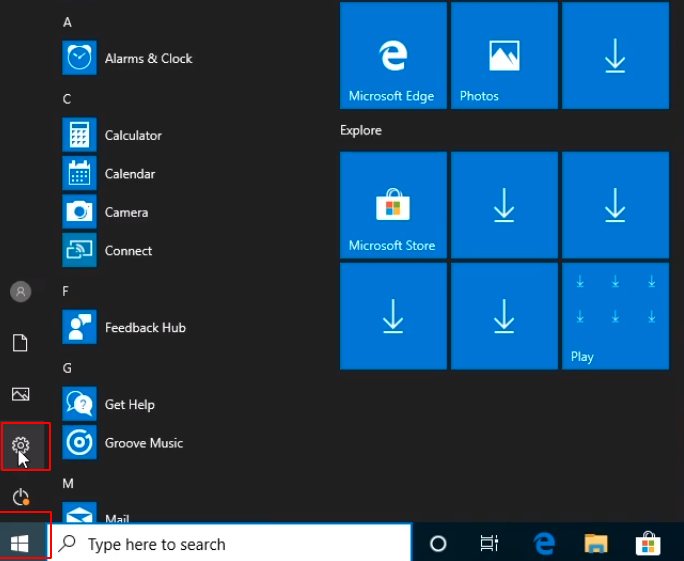Click the Cortana circle on the taskbar

click(x=438, y=544)
